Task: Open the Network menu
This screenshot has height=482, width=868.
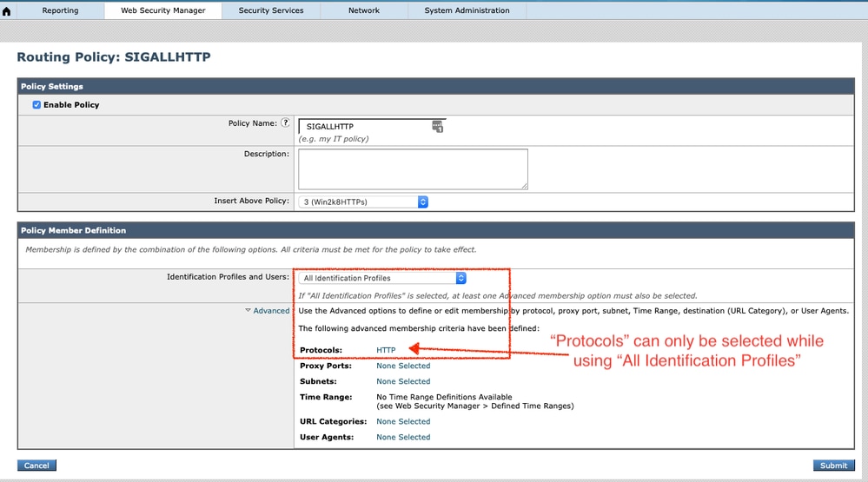Action: click(x=364, y=10)
